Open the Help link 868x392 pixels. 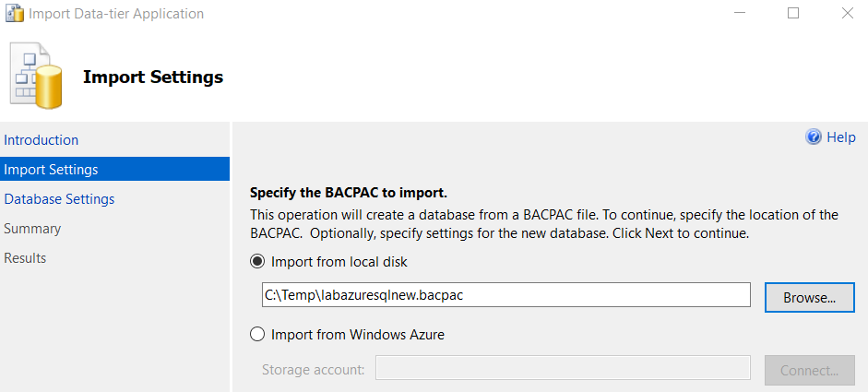click(841, 137)
